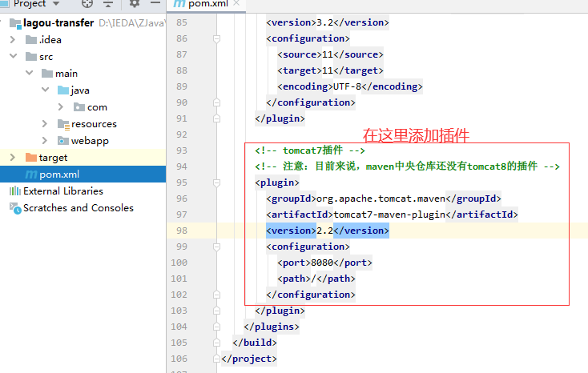Click the port 8080 line
This screenshot has width=588, height=373.
tap(324, 263)
